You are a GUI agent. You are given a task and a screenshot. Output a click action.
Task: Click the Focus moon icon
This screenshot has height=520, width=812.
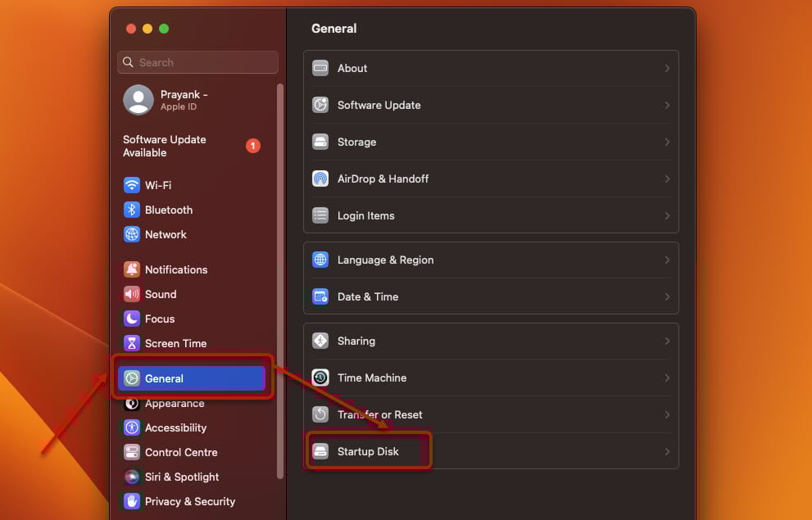[x=132, y=319]
